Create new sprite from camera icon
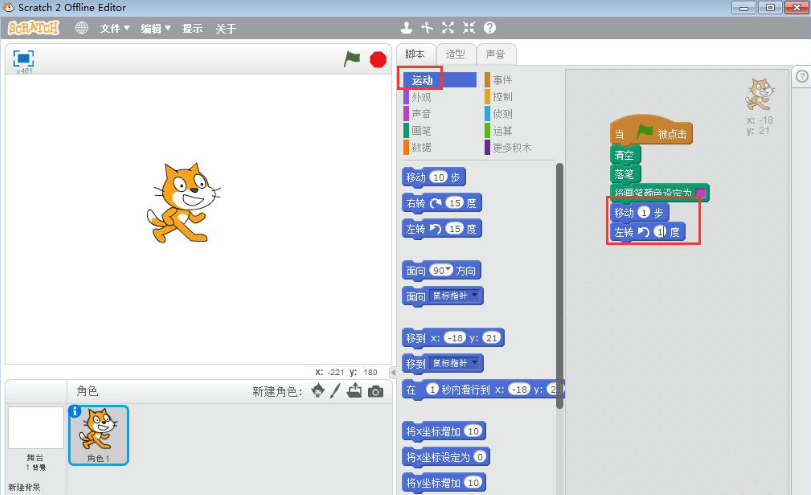 click(376, 392)
